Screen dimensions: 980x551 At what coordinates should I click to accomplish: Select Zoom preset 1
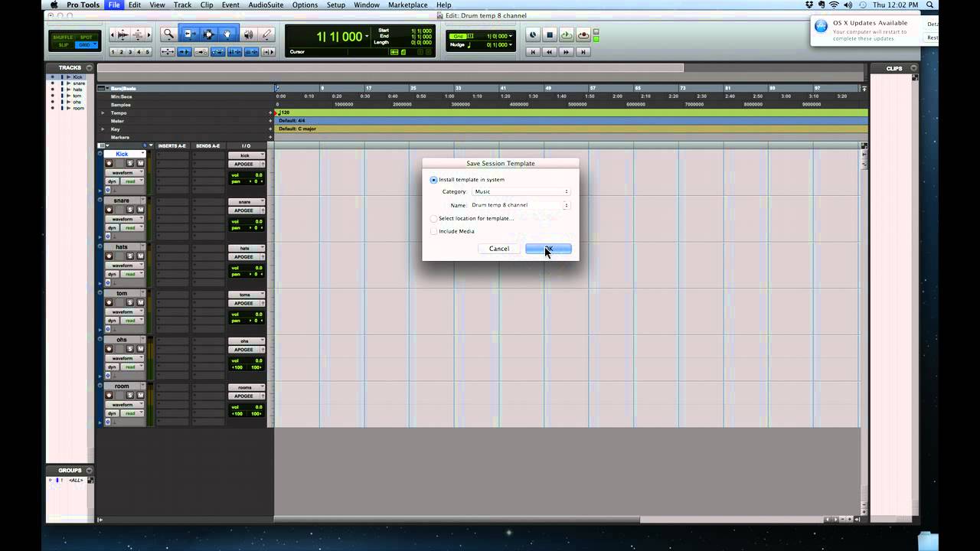point(113,52)
